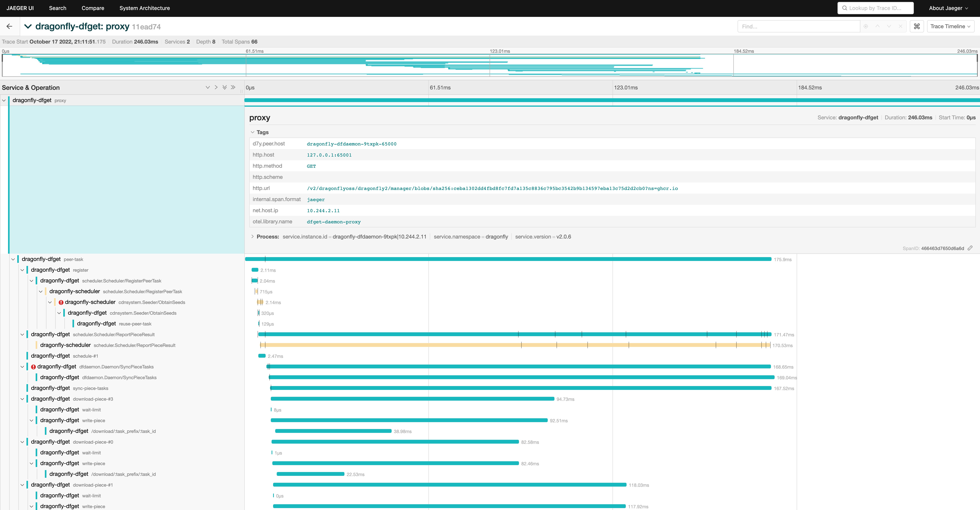The image size is (980, 510).
Task: Open keyboard shortcuts command icon
Action: [x=917, y=26]
